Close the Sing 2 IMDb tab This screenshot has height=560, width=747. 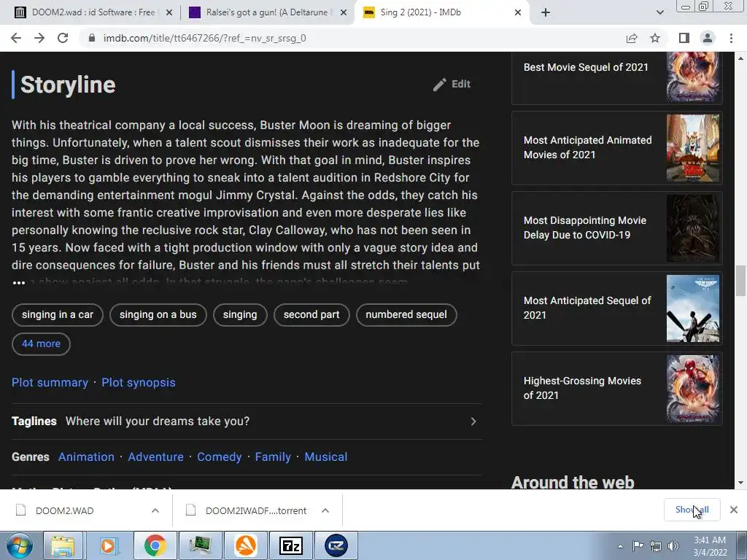(x=518, y=13)
